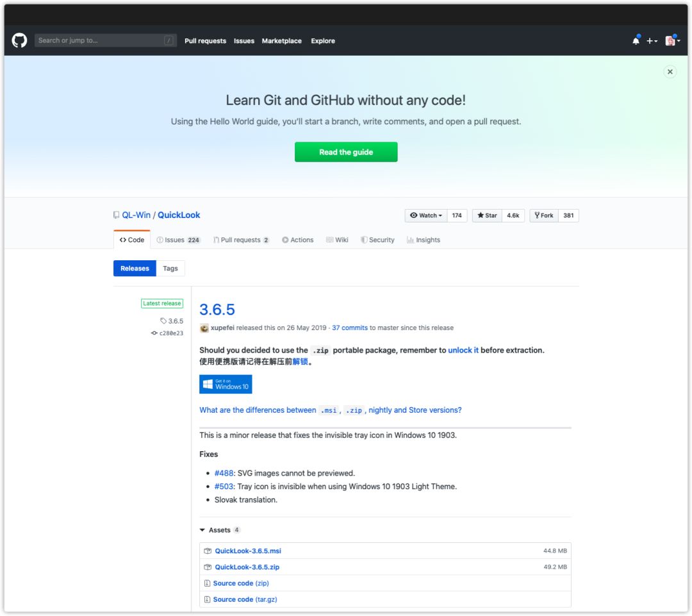Screen dimensions: 692x616
Task: Click the repository book icon
Action: tap(116, 215)
